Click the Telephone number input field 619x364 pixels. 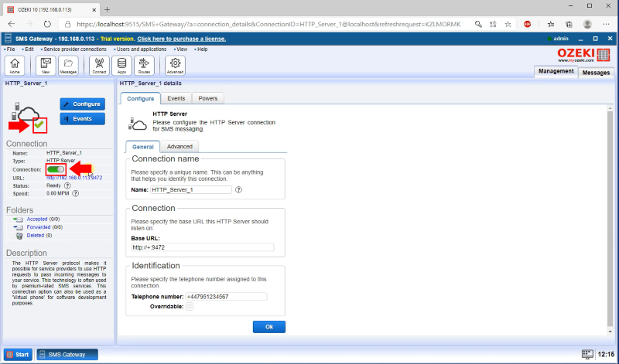pos(226,297)
